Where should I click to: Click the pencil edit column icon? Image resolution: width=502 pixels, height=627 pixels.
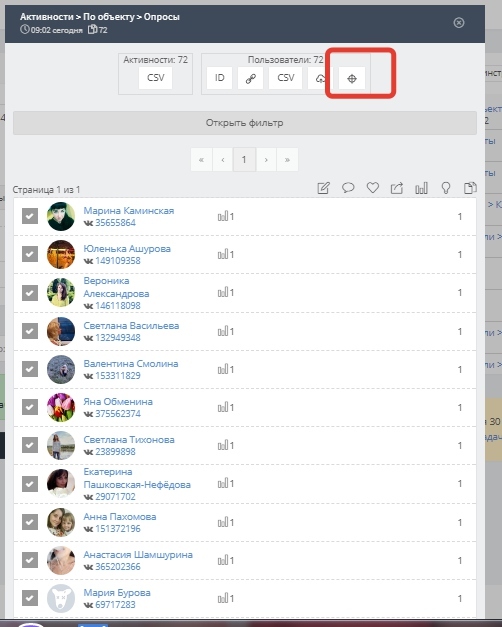pyautogui.click(x=323, y=188)
